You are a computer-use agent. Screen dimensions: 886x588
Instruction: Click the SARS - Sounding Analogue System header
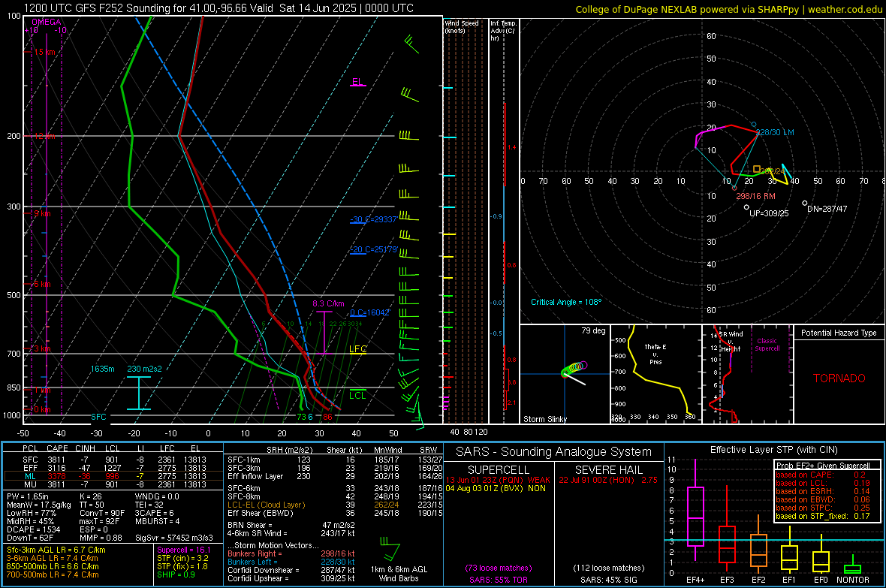pyautogui.click(x=553, y=452)
